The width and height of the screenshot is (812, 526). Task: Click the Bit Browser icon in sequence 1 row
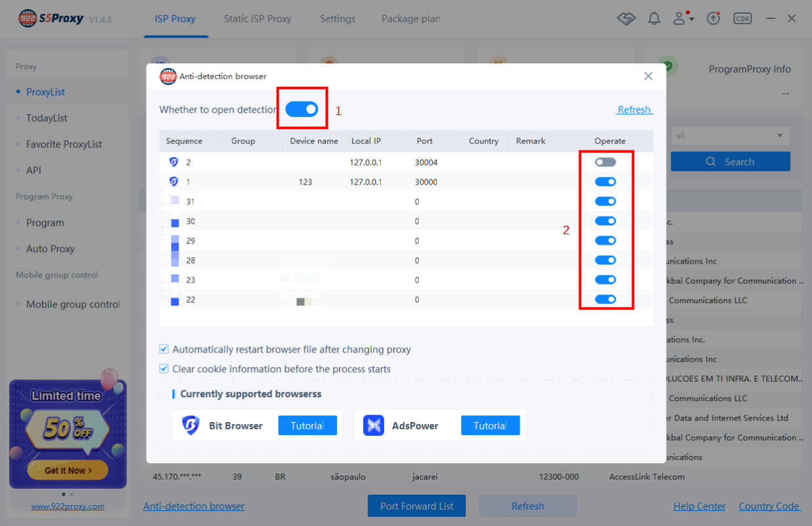[174, 182]
